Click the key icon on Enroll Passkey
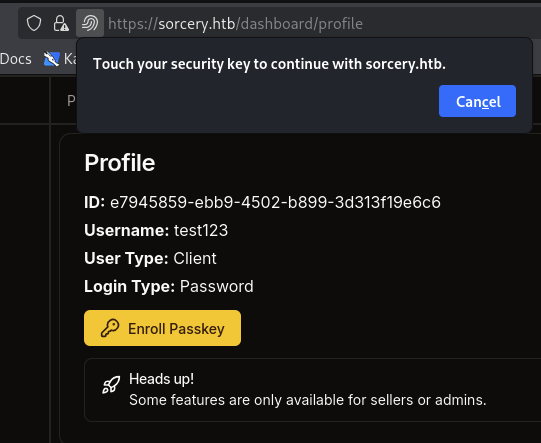 (110, 328)
